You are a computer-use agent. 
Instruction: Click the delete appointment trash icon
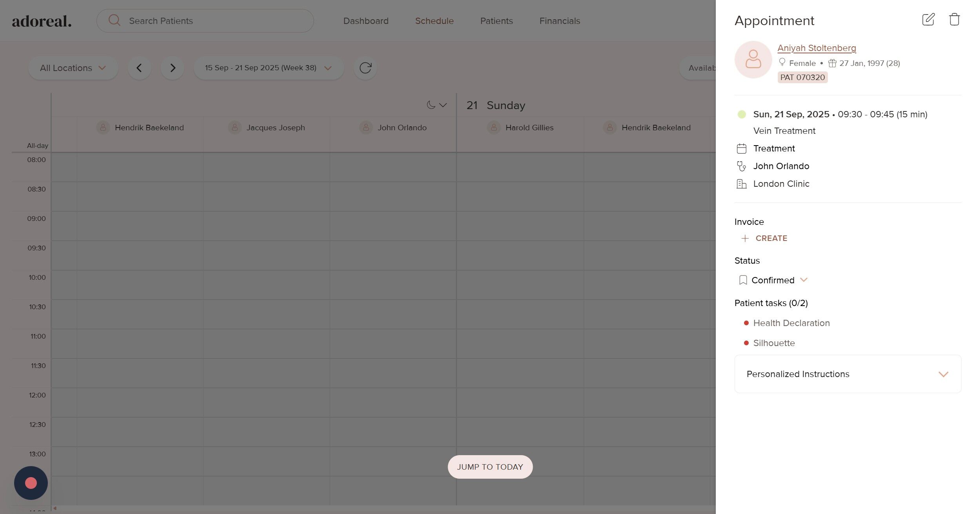(954, 20)
